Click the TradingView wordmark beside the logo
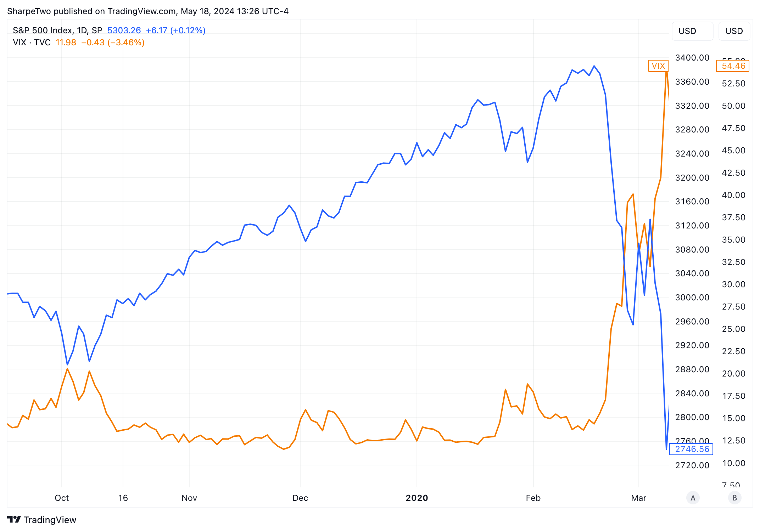 coord(50,520)
